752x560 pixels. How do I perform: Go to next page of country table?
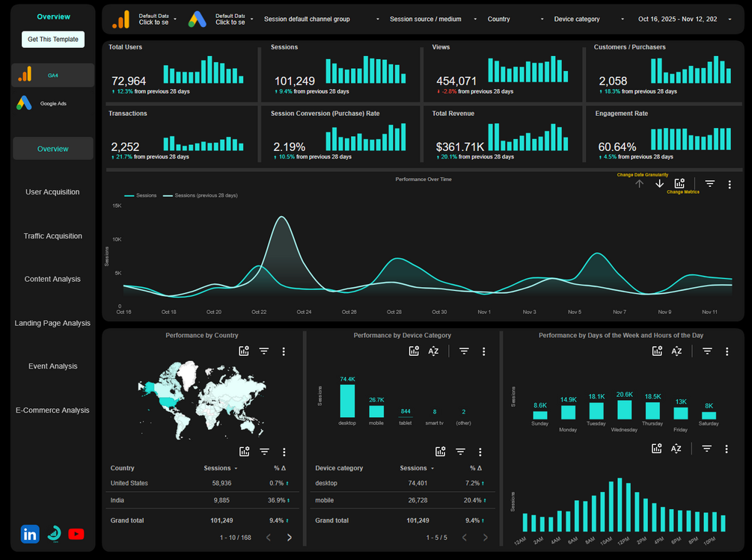(x=289, y=538)
